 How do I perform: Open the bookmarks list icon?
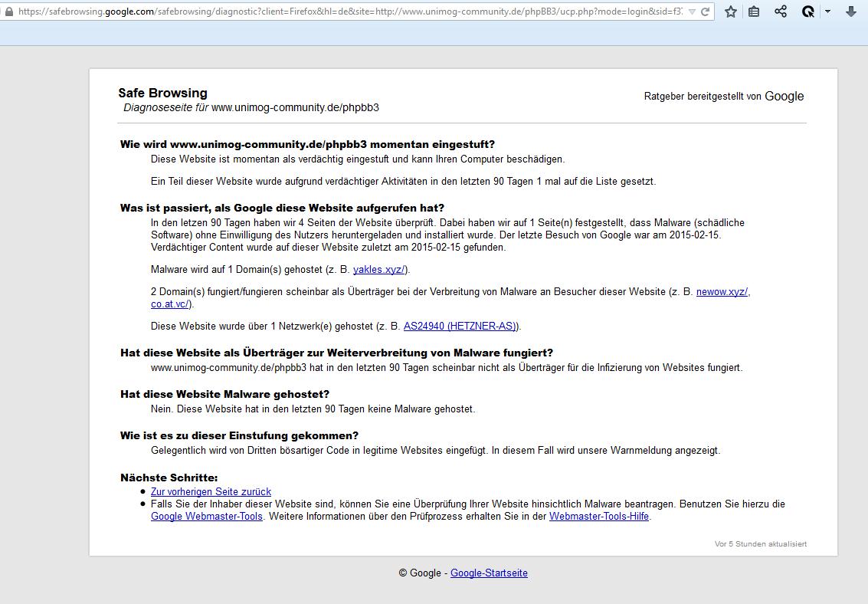tap(755, 11)
